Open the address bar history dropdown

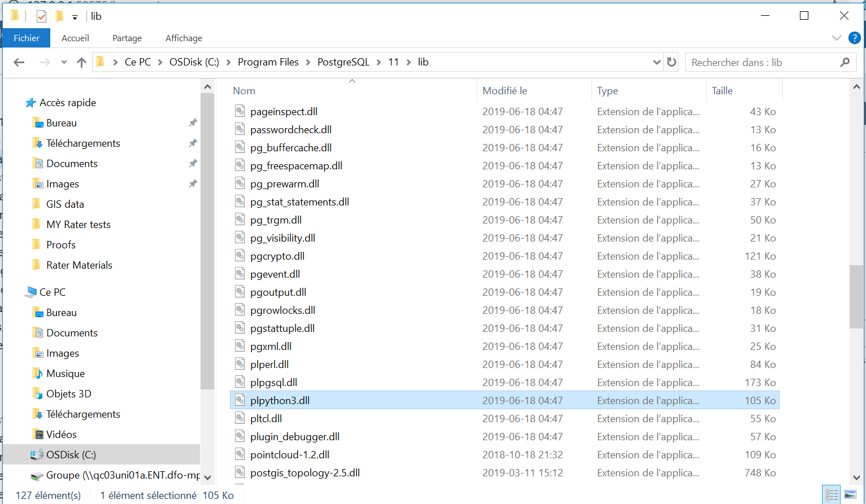click(x=656, y=62)
